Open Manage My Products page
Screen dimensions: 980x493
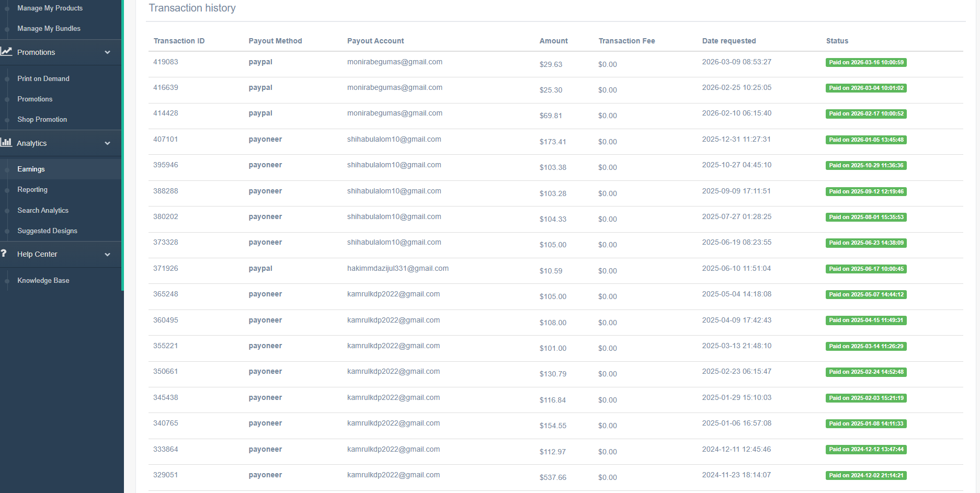(x=50, y=8)
